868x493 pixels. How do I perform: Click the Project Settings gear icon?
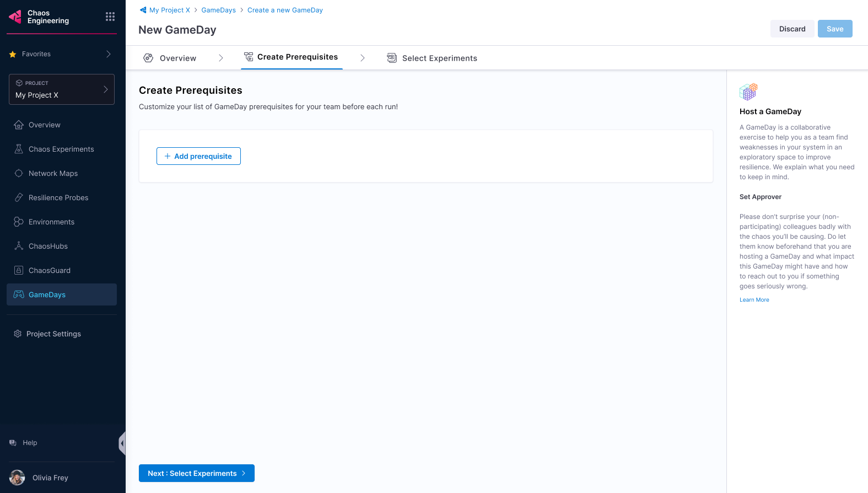[18, 334]
